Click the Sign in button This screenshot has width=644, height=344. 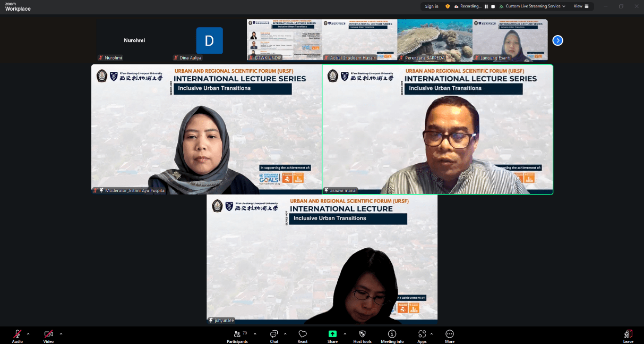432,6
